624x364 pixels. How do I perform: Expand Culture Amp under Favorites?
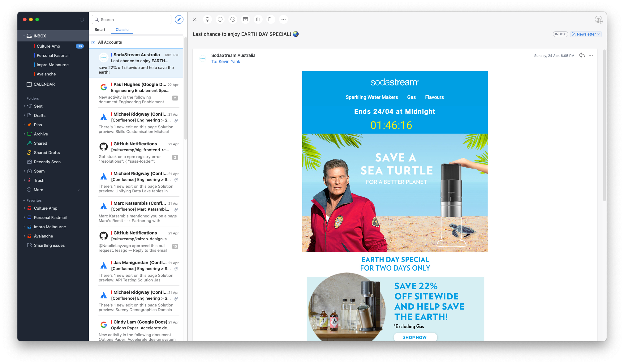(x=24, y=208)
